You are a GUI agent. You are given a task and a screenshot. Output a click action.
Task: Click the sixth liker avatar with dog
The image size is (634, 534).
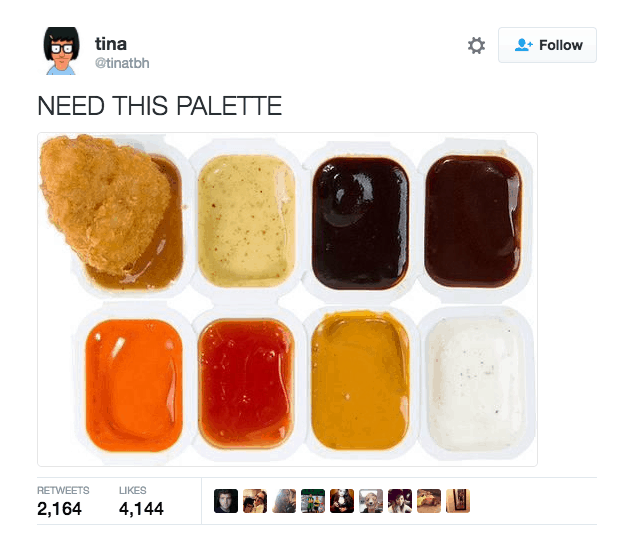(371, 501)
